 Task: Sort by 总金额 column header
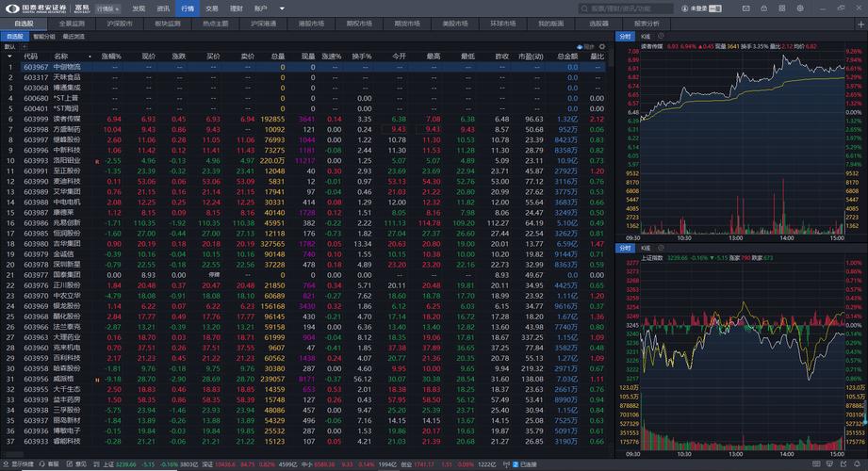click(x=567, y=57)
